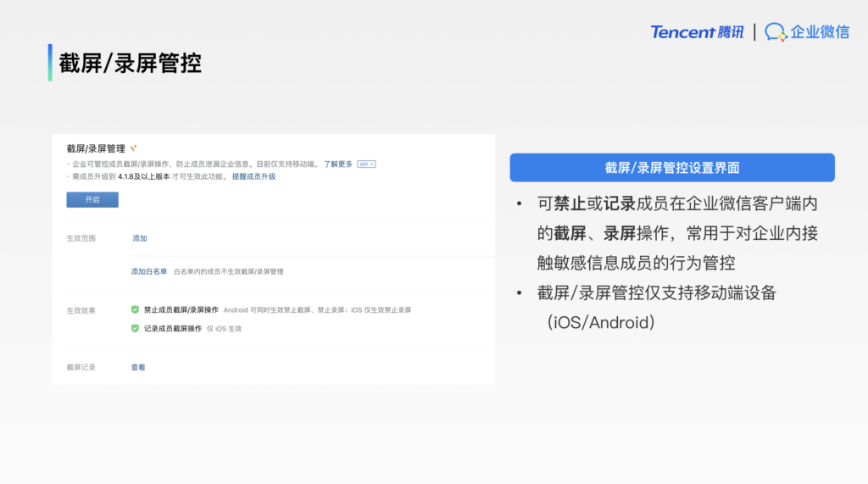This screenshot has width=868, height=484.
Task: Click the 企业微信 logo icon
Action: 776,32
